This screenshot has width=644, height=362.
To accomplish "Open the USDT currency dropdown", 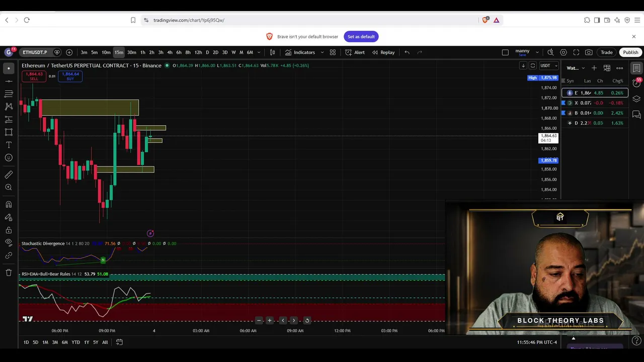I will pos(548,66).
